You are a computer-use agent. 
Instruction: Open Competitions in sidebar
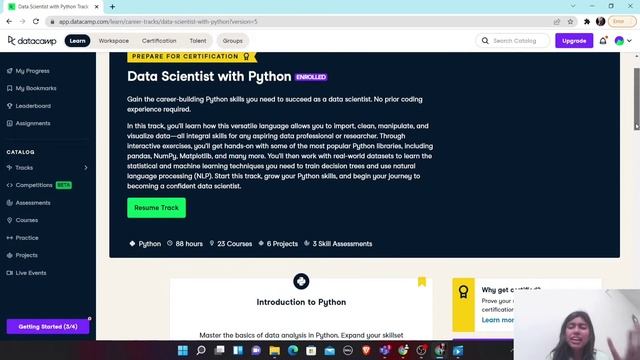pos(39,185)
